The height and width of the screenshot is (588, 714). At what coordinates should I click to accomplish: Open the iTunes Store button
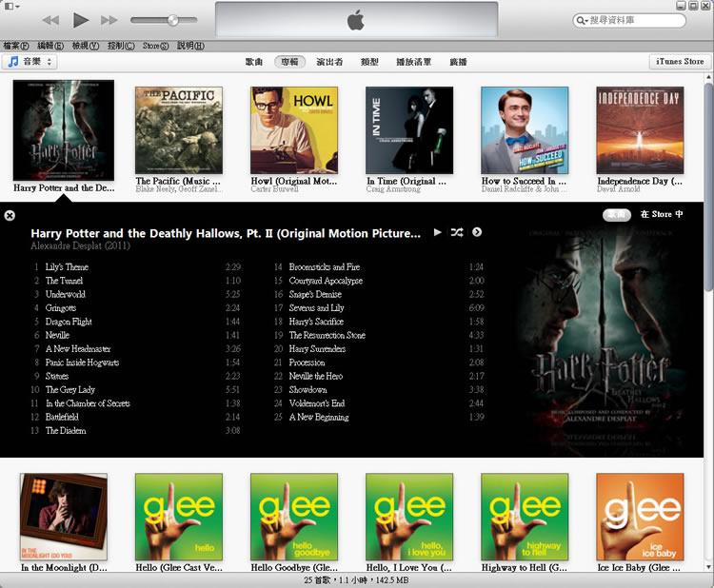(x=680, y=62)
